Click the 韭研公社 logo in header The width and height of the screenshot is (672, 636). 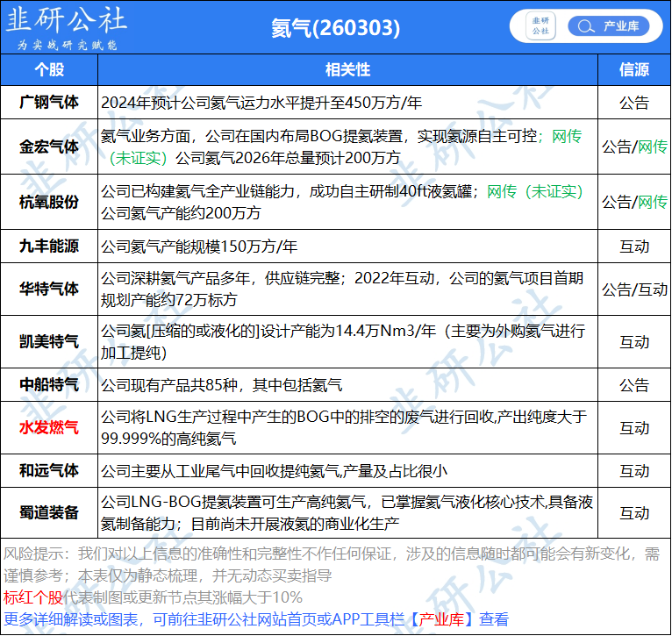tap(67, 27)
